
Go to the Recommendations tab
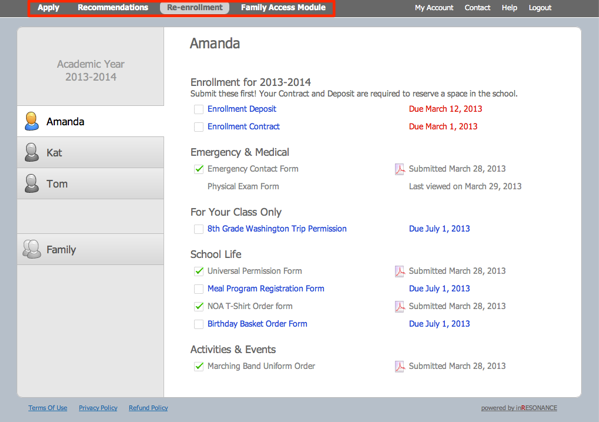coord(113,8)
